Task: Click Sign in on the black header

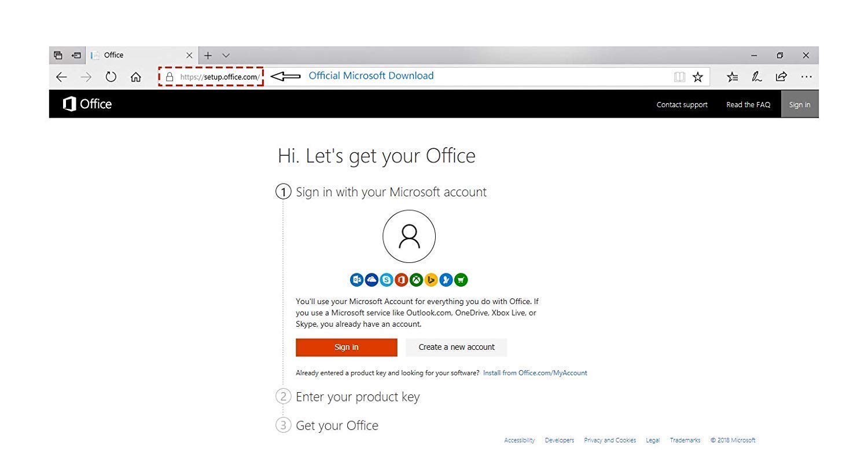Action: pyautogui.click(x=800, y=105)
